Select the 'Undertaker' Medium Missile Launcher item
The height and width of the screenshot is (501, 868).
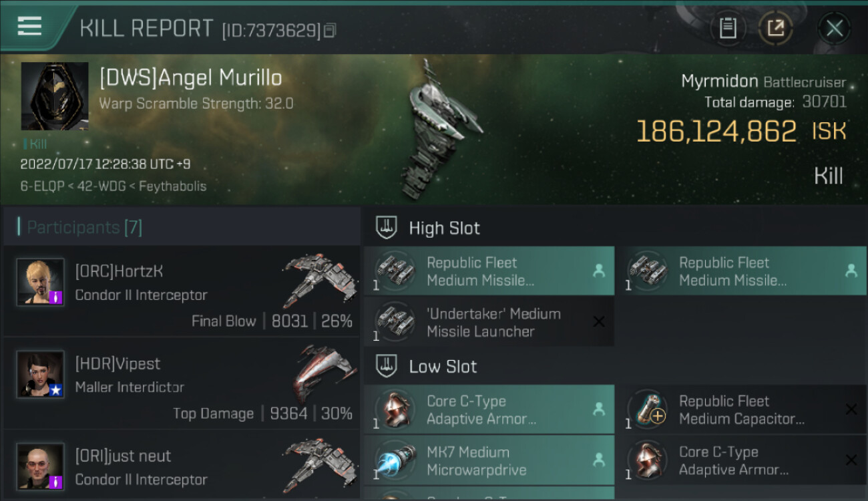[489, 323]
